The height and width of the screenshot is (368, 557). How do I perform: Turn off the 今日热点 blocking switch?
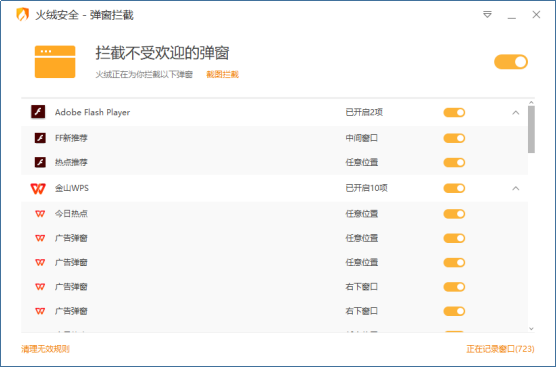coord(454,214)
